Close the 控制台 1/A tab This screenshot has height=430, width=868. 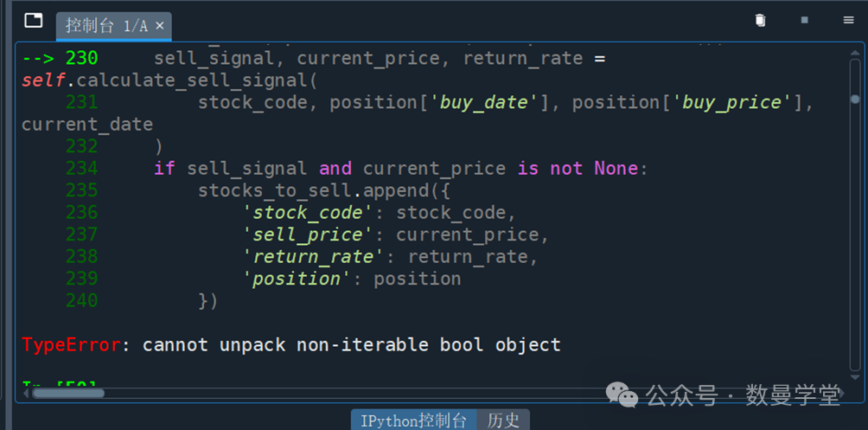160,26
